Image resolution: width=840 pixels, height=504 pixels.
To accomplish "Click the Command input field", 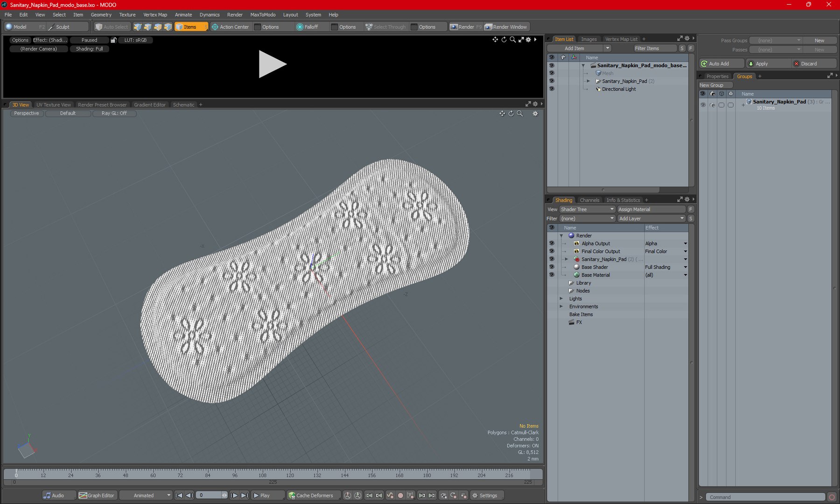I will coord(765,497).
